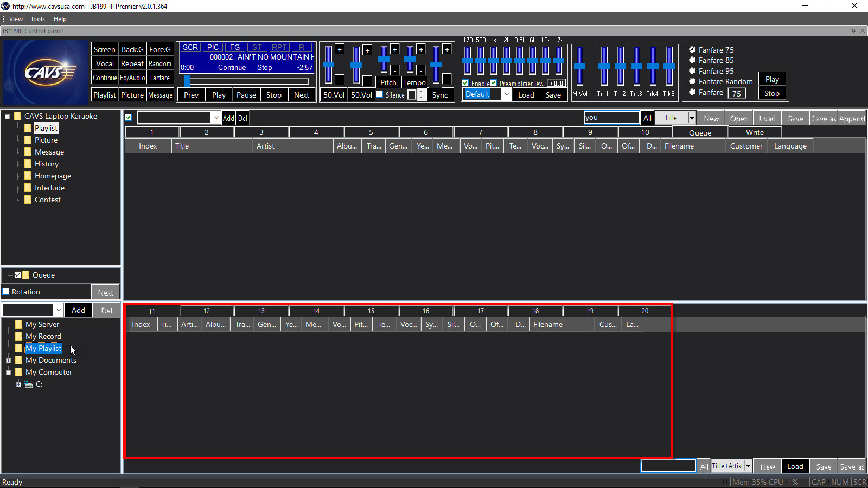868x488 pixels.
Task: Collapse the CAVS Laptop Karaoke tree node
Action: coord(7,117)
